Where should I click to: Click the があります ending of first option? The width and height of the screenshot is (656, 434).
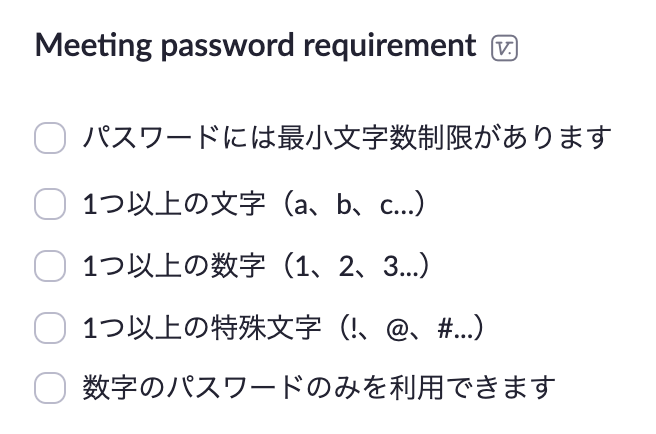coord(543,137)
